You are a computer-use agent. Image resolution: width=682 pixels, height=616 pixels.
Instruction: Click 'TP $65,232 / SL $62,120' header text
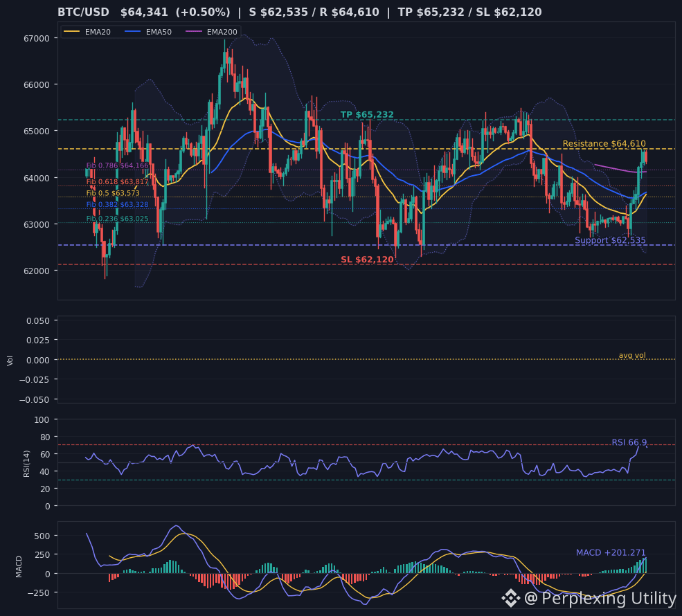point(469,12)
